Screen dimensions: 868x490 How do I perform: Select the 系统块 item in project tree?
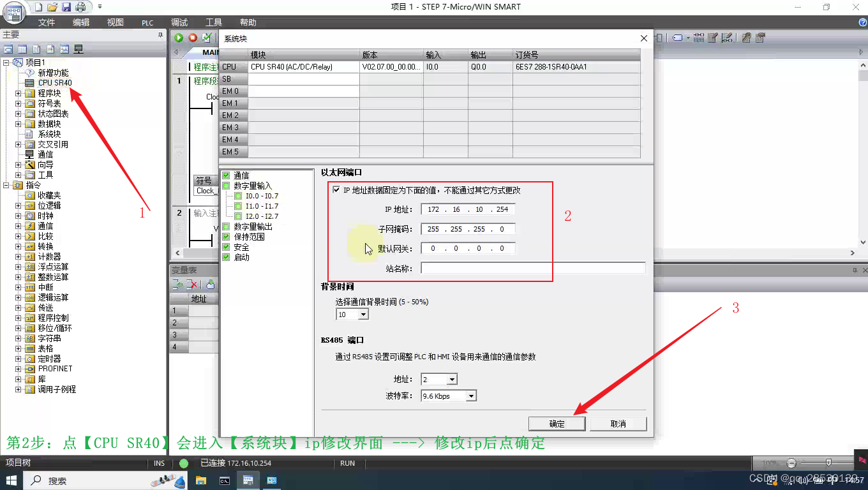pyautogui.click(x=49, y=134)
